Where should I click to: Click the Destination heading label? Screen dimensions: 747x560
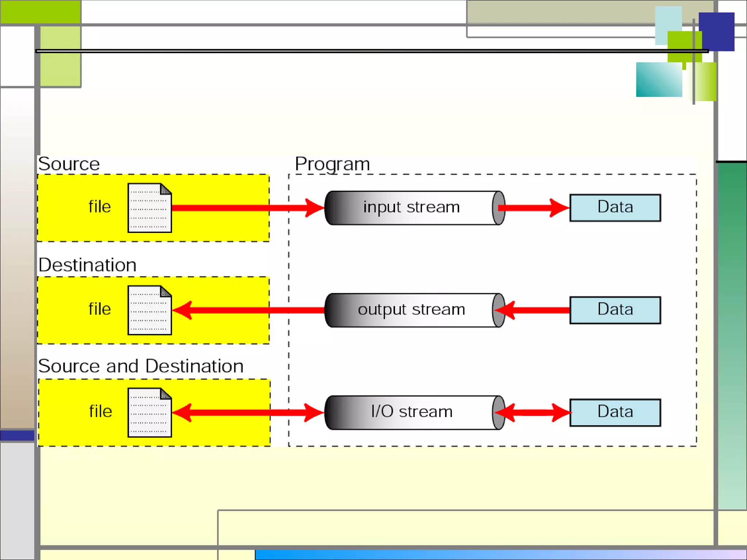(87, 265)
